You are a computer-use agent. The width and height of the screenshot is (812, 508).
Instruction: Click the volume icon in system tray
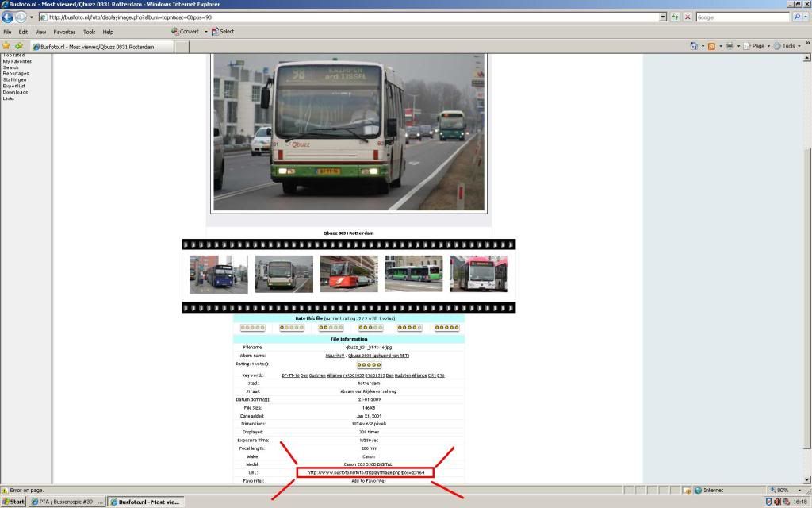point(778,502)
